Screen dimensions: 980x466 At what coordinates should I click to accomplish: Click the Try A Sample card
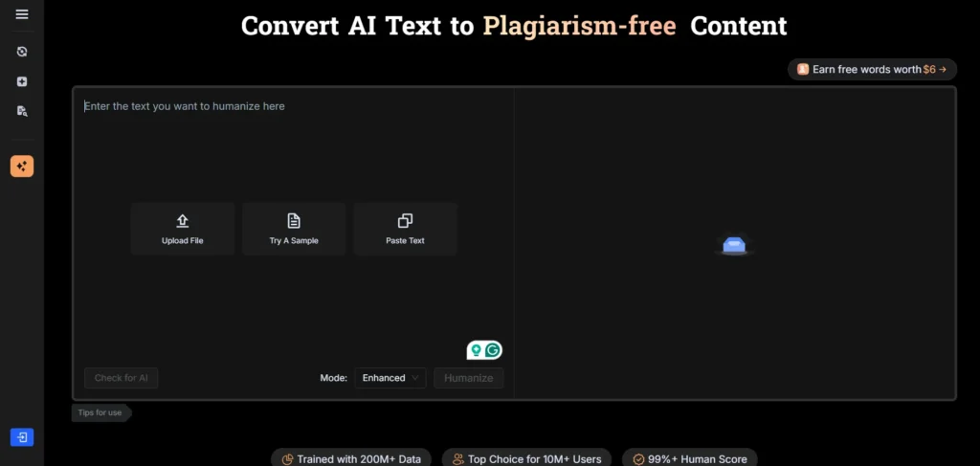[294, 229]
